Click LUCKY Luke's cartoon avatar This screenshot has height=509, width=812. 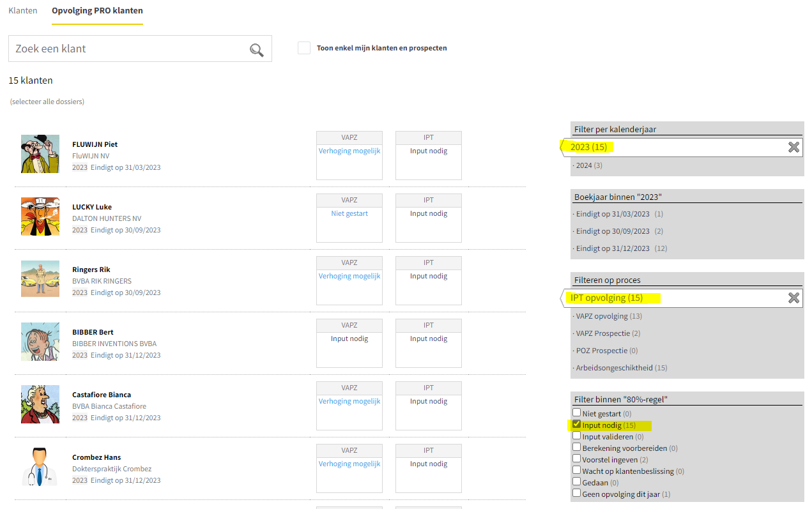click(x=40, y=217)
